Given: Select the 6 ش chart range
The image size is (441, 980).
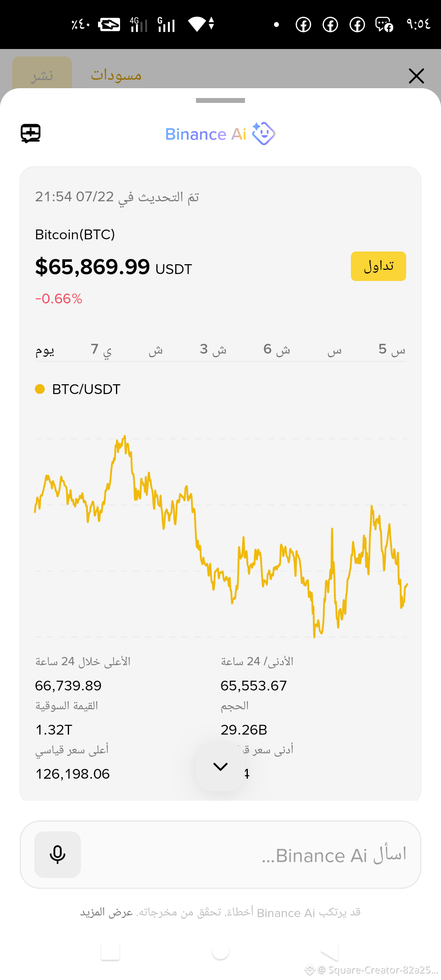Looking at the screenshot, I should point(277,350).
